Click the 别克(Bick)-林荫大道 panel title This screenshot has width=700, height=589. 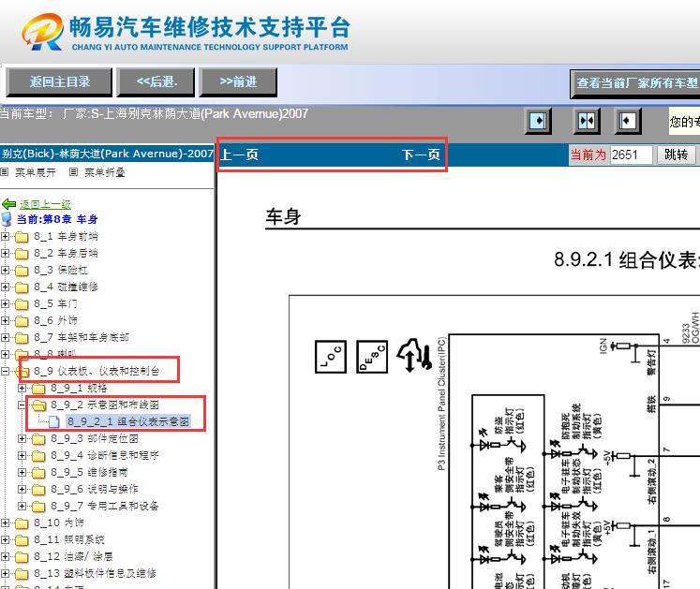pyautogui.click(x=107, y=154)
